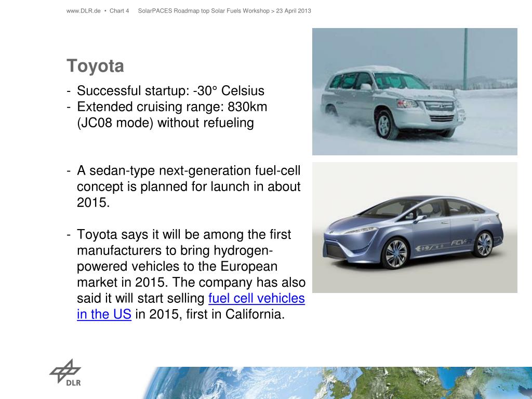Image resolution: width=532 pixels, height=399 pixels.
Task: Click the '2015.' line
Action: coord(94,203)
